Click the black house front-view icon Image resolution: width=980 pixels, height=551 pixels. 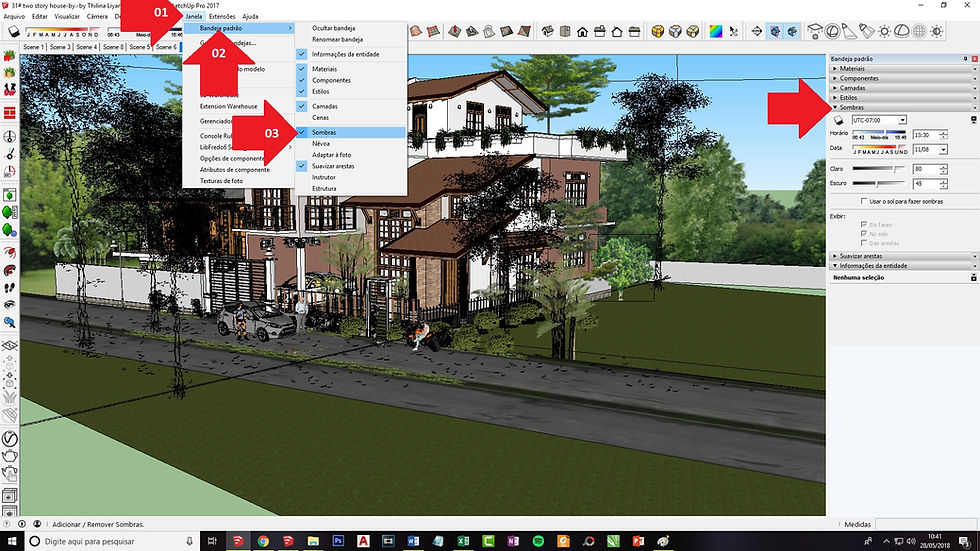582,31
